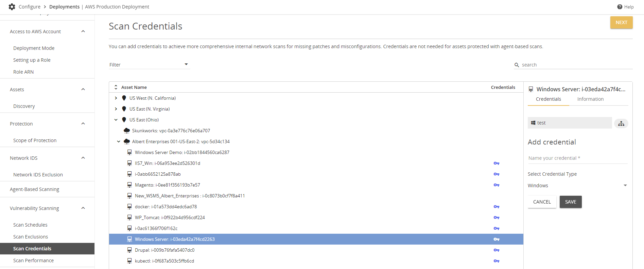Click the key icon for Drupal

497,250
